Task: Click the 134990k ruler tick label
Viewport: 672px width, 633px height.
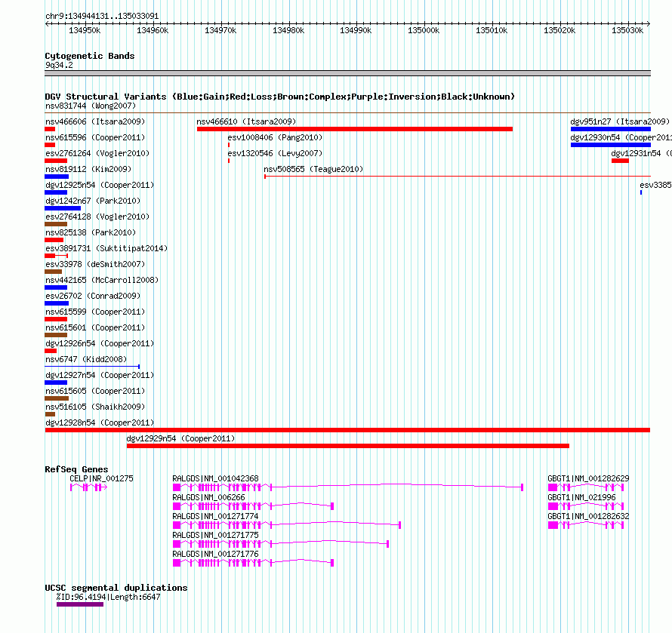Action: (356, 30)
